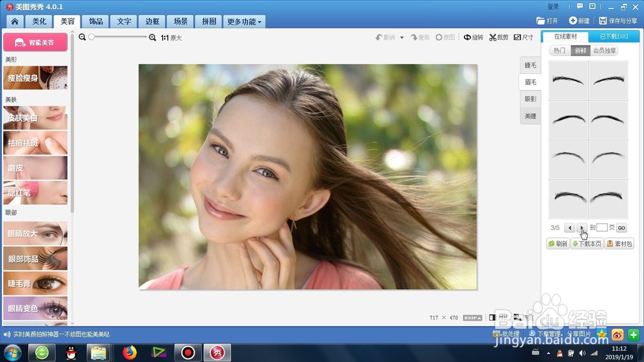644x362 pixels.
Task: Open the Windows Start button
Action: pyautogui.click(x=12, y=352)
